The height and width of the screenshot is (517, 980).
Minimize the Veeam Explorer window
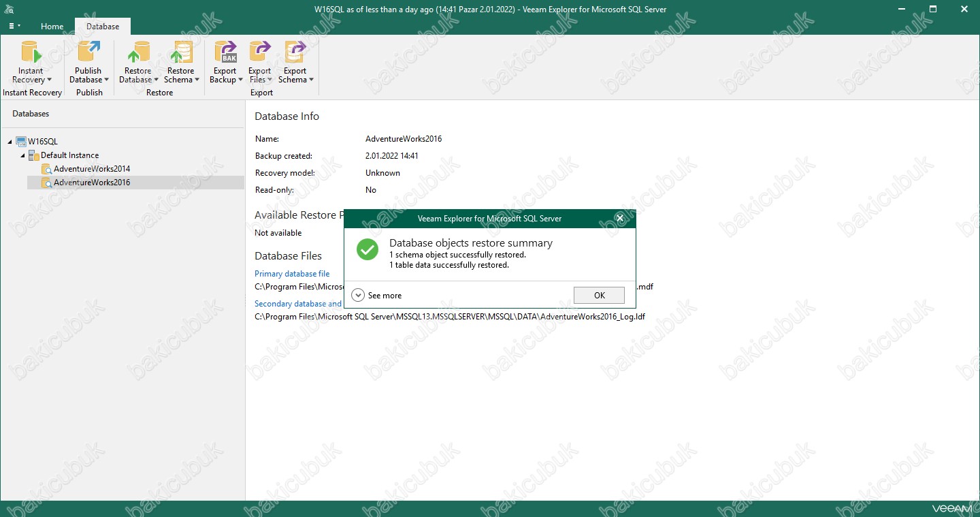[x=902, y=9]
